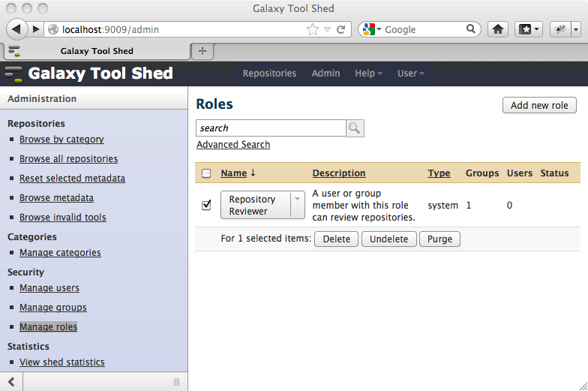This screenshot has width=588, height=391.
Task: Open the search engine selector dropdown
Action: [372, 29]
